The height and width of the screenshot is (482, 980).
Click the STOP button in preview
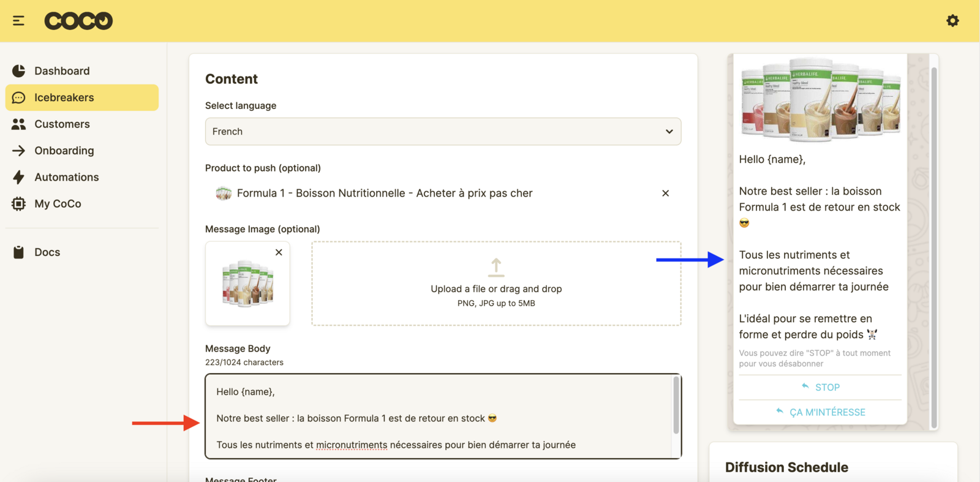[820, 387]
